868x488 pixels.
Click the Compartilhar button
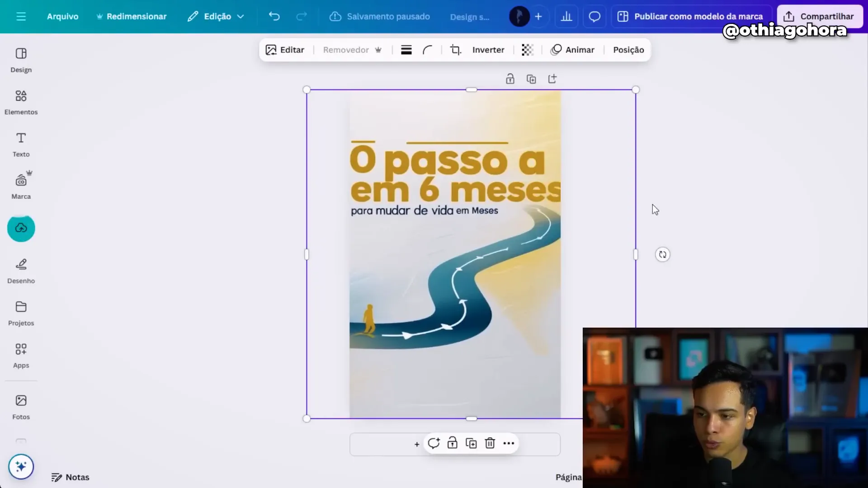point(819,17)
